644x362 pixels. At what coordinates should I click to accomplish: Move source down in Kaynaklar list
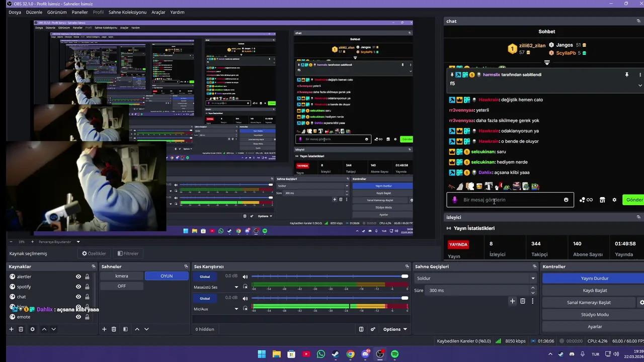point(54,329)
